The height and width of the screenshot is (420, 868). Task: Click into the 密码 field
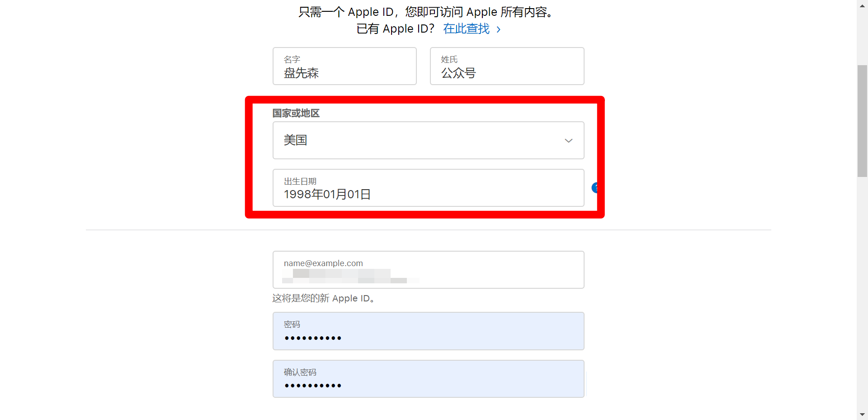point(428,331)
